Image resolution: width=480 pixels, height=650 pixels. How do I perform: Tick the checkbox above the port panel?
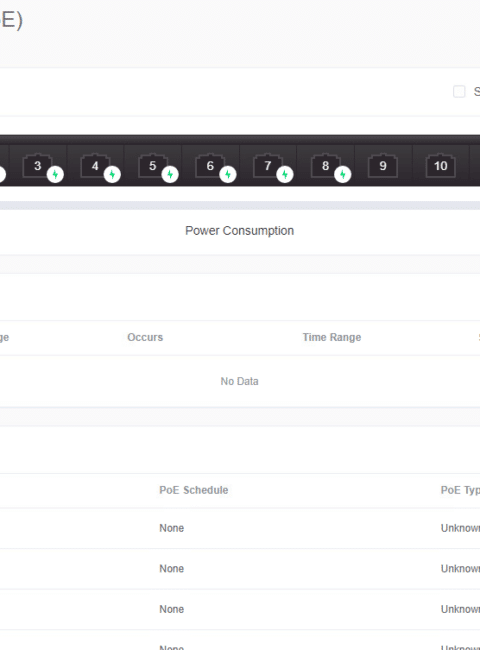[459, 92]
